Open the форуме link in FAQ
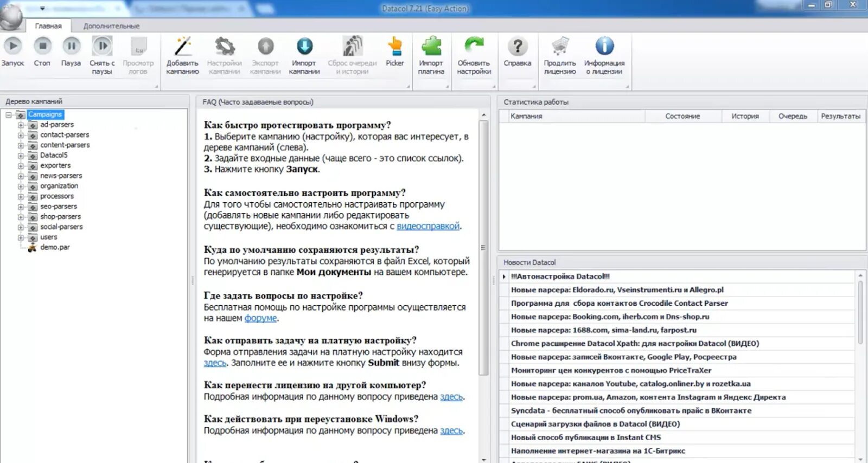The width and height of the screenshot is (868, 463). tap(260, 318)
